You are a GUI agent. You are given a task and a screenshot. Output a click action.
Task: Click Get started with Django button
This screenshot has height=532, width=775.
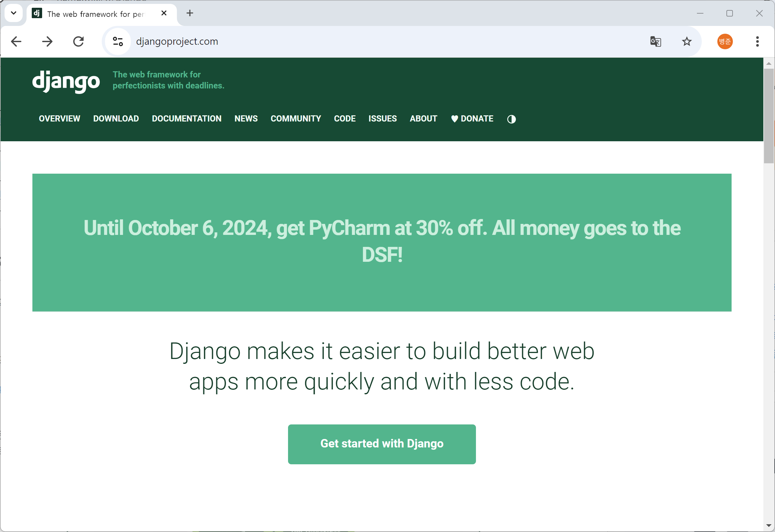[381, 444]
